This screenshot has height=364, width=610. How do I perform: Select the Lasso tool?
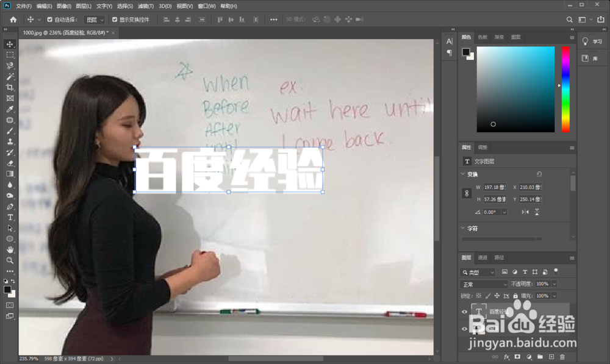(10, 66)
